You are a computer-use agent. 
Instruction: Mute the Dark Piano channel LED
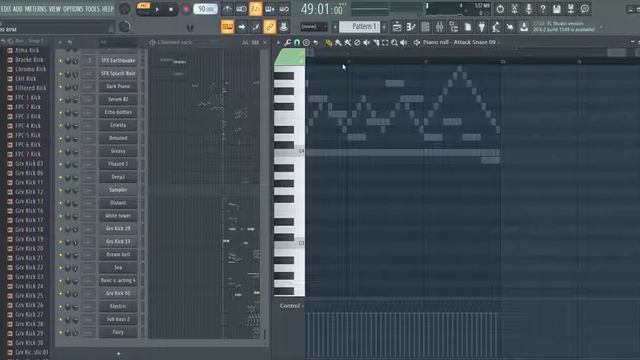coord(60,87)
